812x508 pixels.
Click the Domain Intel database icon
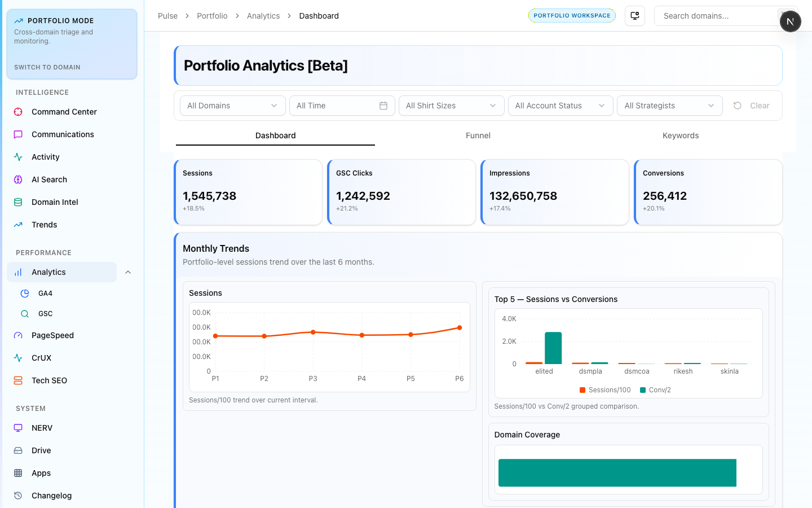tap(18, 202)
